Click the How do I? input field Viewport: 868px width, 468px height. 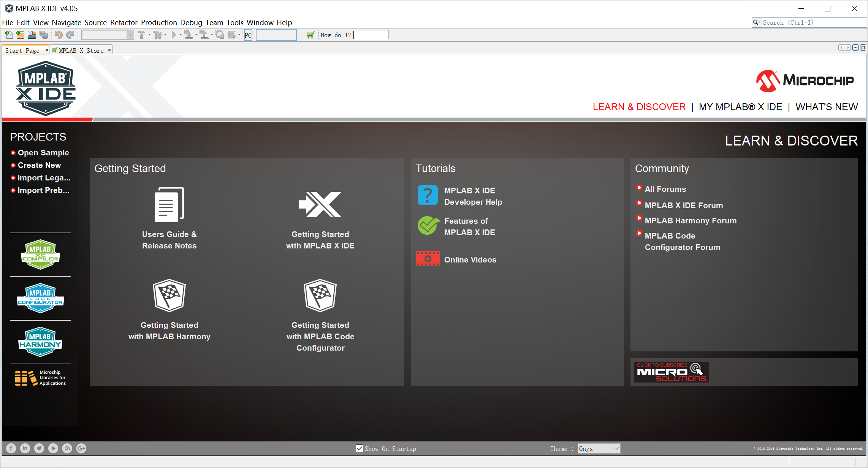371,35
